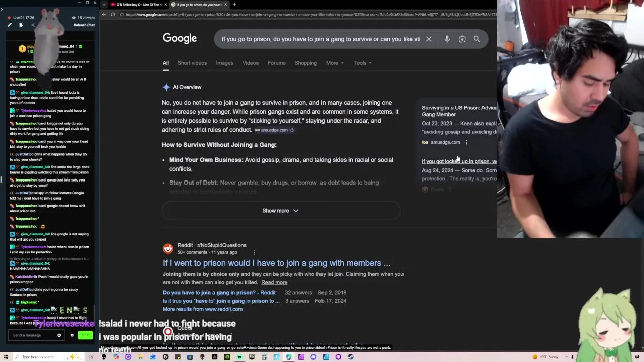The image size is (644, 362).
Task: Close the Google search tab
Action: coord(225,4)
